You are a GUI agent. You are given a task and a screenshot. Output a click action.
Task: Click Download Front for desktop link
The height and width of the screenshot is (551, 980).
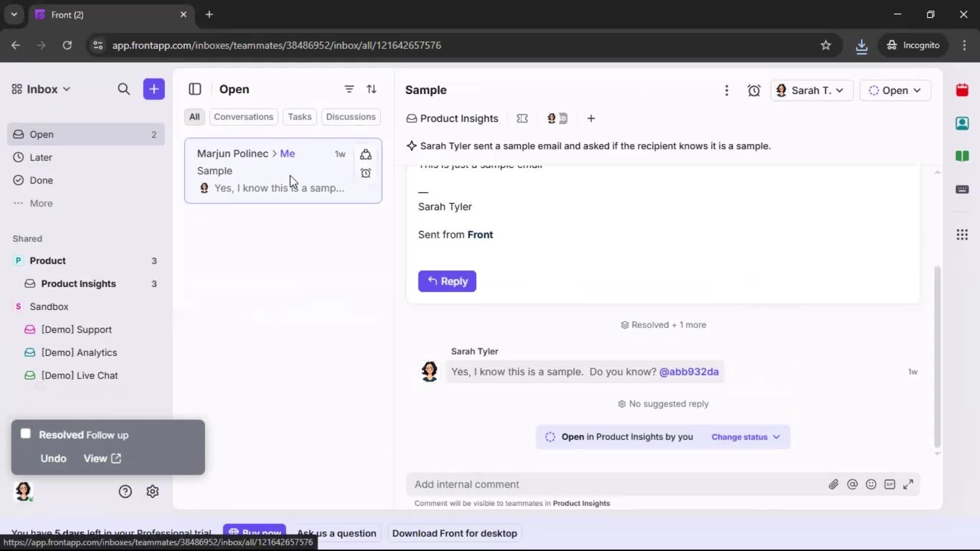(454, 533)
